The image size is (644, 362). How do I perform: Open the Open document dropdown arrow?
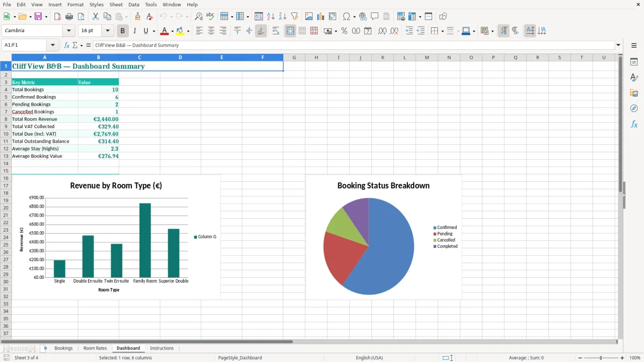point(30,17)
